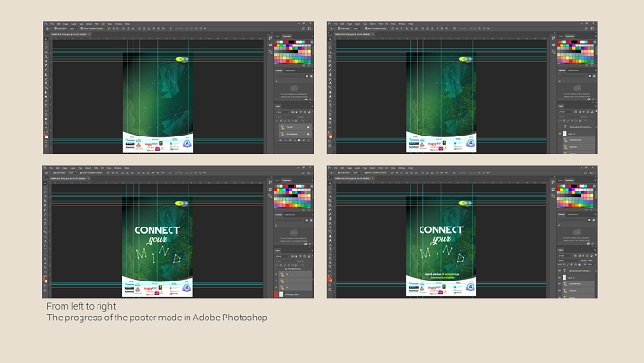The height and width of the screenshot is (363, 644).
Task: Toggle Show Transform Controls in bottom-right screenshot
Action: click(x=366, y=173)
